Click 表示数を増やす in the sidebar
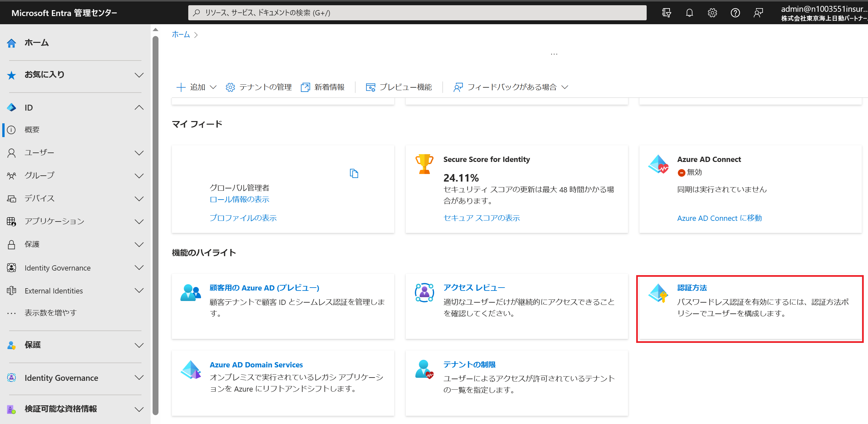868x424 pixels. pos(50,313)
